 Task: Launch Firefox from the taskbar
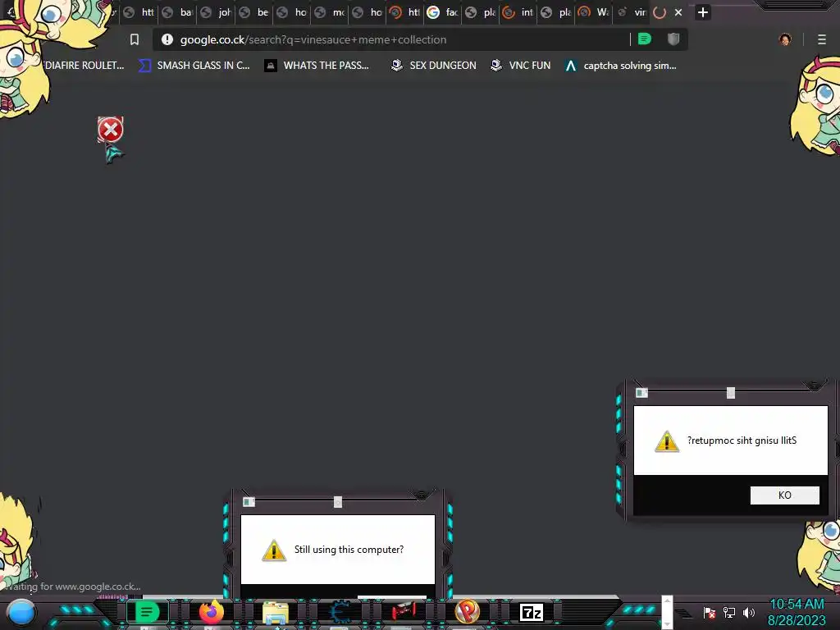point(212,612)
